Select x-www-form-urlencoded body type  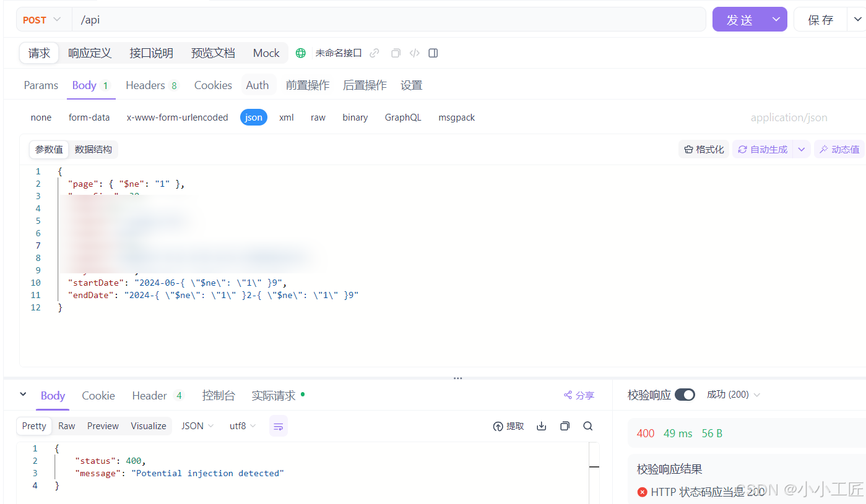coord(178,117)
